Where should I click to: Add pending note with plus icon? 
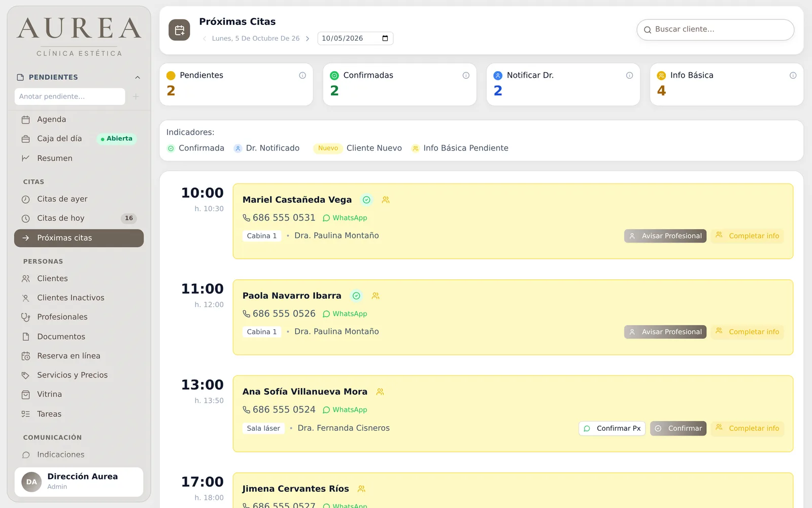click(x=136, y=97)
